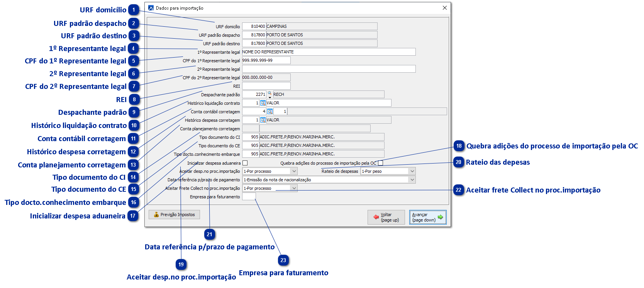Click the Tipo documento do CI description field
Screen dimensions: 644x288
322,137
